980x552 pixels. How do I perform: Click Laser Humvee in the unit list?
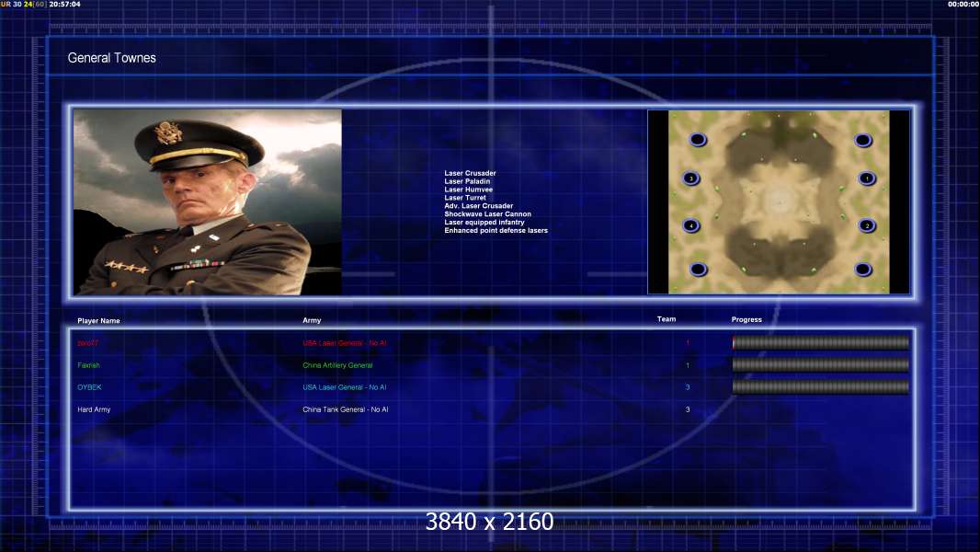469,190
